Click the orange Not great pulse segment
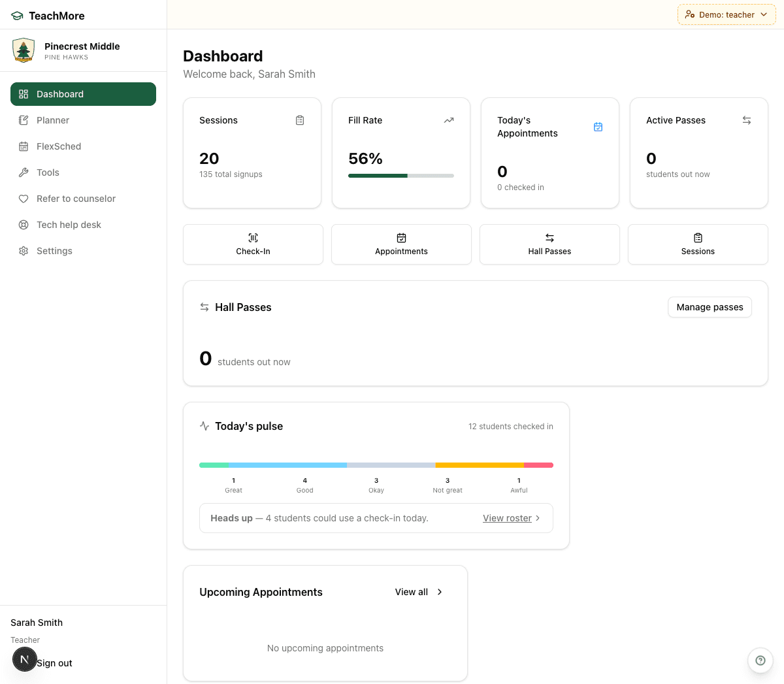This screenshot has width=784, height=684. tap(480, 465)
